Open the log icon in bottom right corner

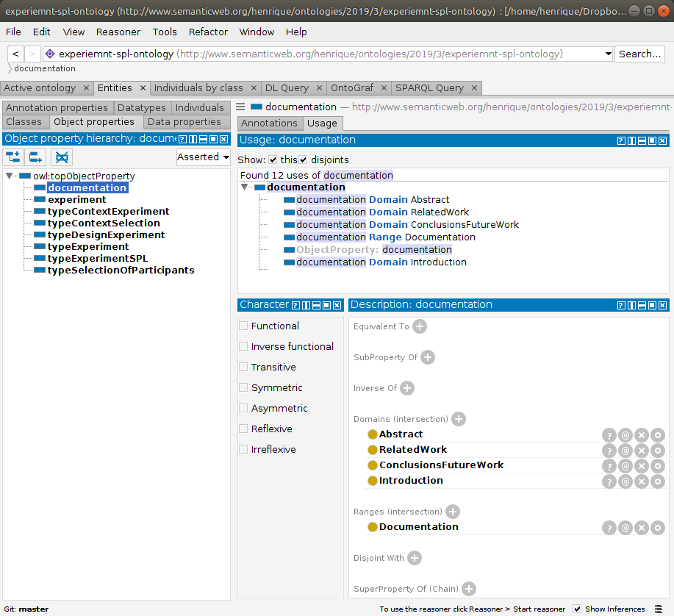click(x=658, y=609)
